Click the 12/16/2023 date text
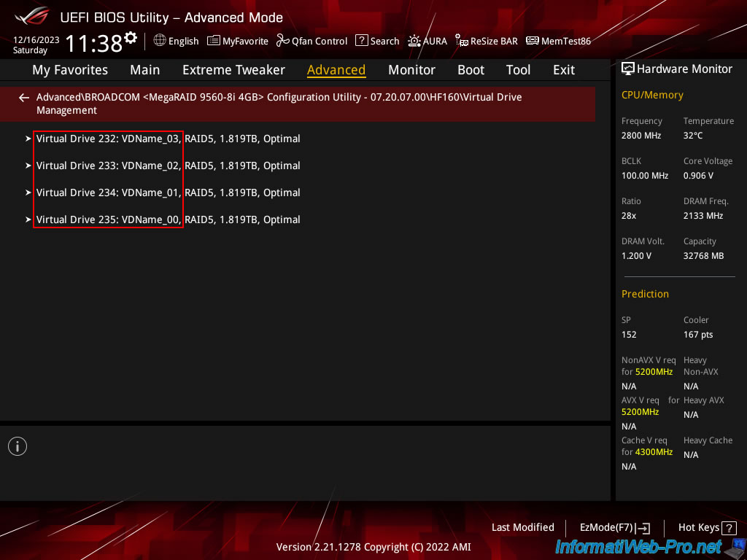The image size is (747, 560). tap(36, 40)
